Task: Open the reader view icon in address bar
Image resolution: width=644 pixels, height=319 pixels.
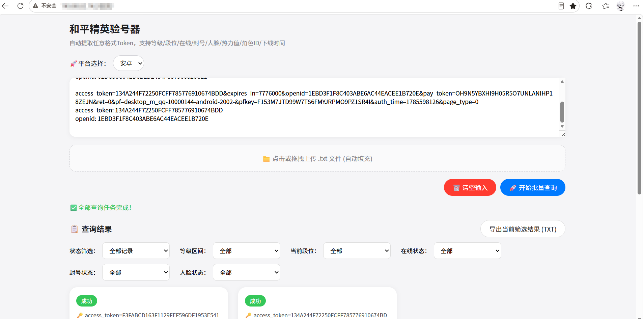Action: click(561, 6)
